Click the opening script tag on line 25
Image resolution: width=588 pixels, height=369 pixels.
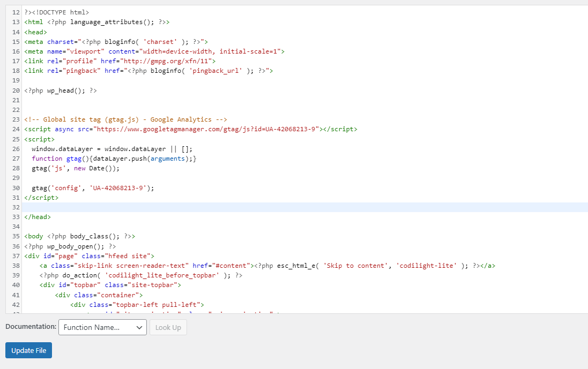click(x=39, y=139)
